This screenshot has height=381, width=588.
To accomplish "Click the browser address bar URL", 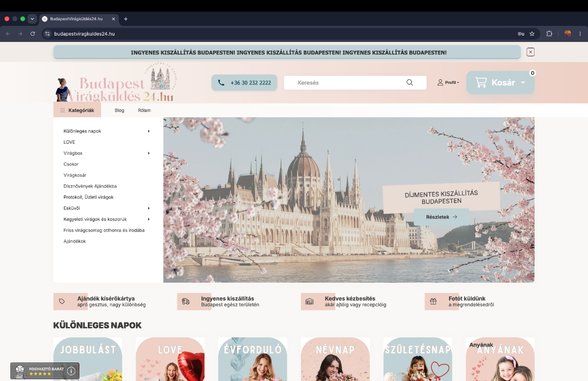I will tap(84, 34).
